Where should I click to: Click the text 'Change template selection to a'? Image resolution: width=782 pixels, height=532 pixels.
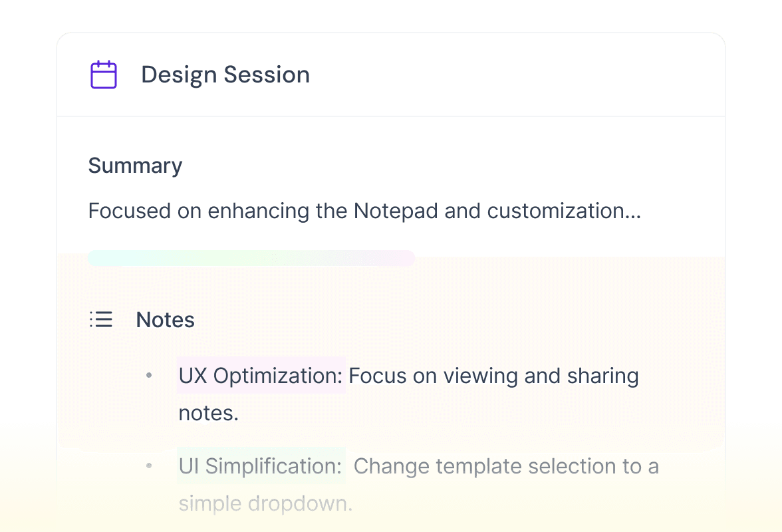[506, 466]
